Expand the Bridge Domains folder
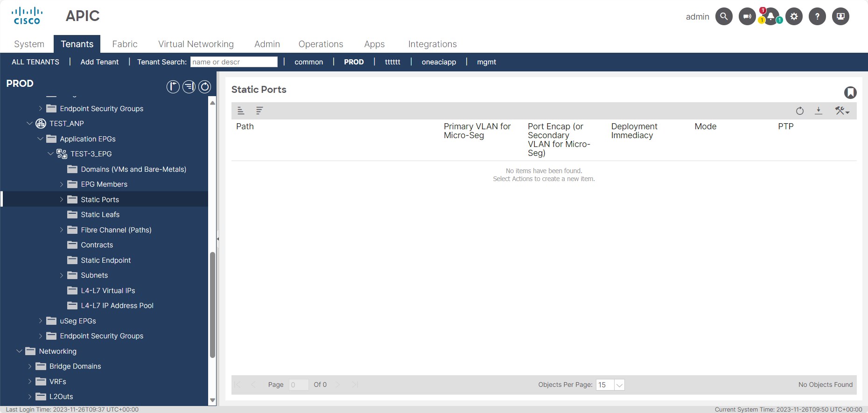The height and width of the screenshot is (413, 868). 30,366
